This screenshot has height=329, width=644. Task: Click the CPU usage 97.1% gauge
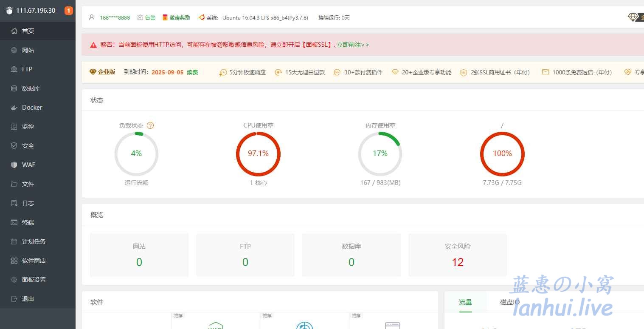pyautogui.click(x=258, y=153)
